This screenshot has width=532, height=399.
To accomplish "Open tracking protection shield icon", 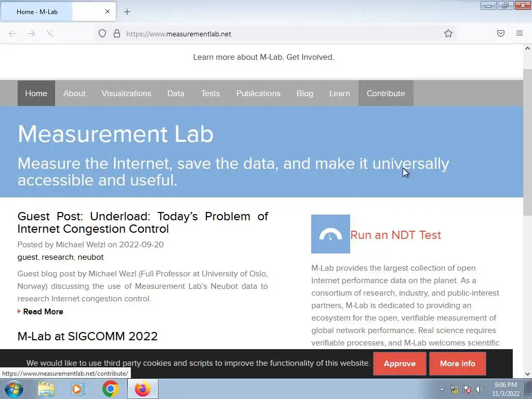I will pyautogui.click(x=102, y=34).
